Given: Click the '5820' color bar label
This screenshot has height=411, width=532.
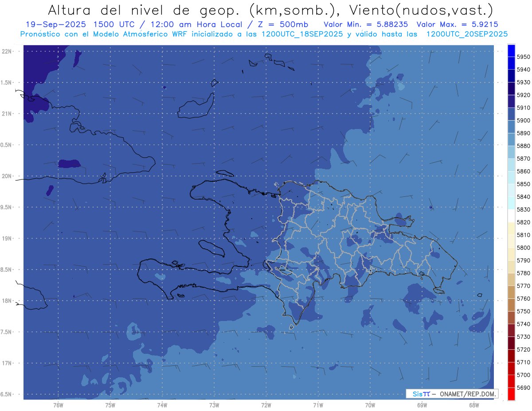Looking at the screenshot, I should tap(524, 222).
